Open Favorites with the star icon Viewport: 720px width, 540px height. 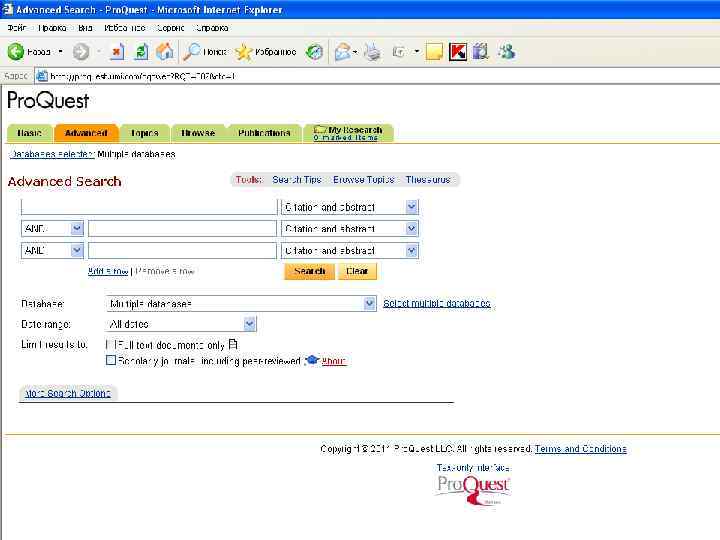coord(243,52)
